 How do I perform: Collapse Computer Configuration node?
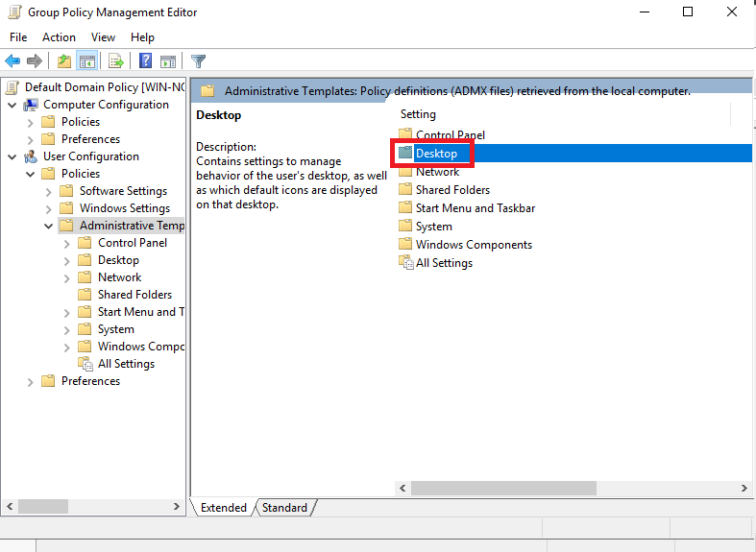pyautogui.click(x=12, y=105)
